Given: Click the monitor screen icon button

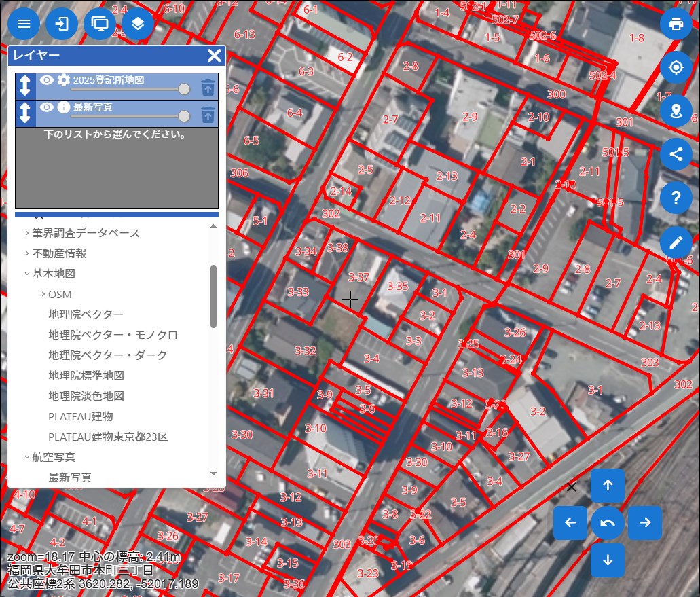Looking at the screenshot, I should [100, 24].
